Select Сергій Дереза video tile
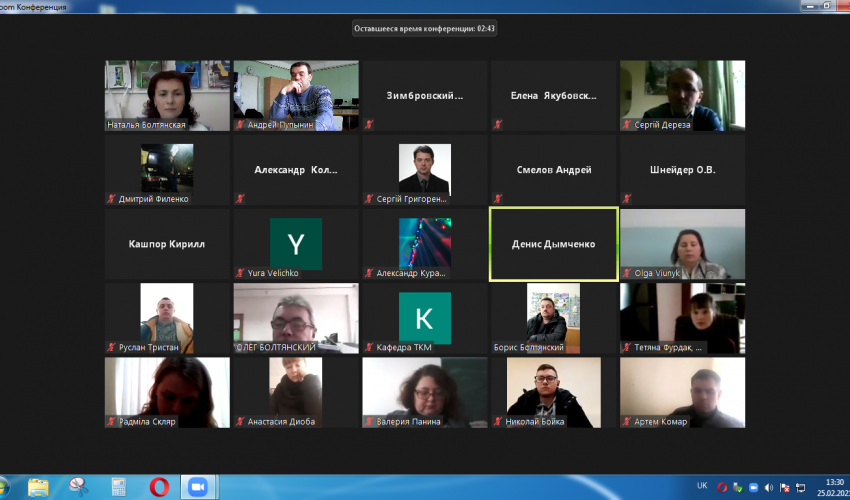Image resolution: width=850 pixels, height=500 pixels. [x=682, y=95]
